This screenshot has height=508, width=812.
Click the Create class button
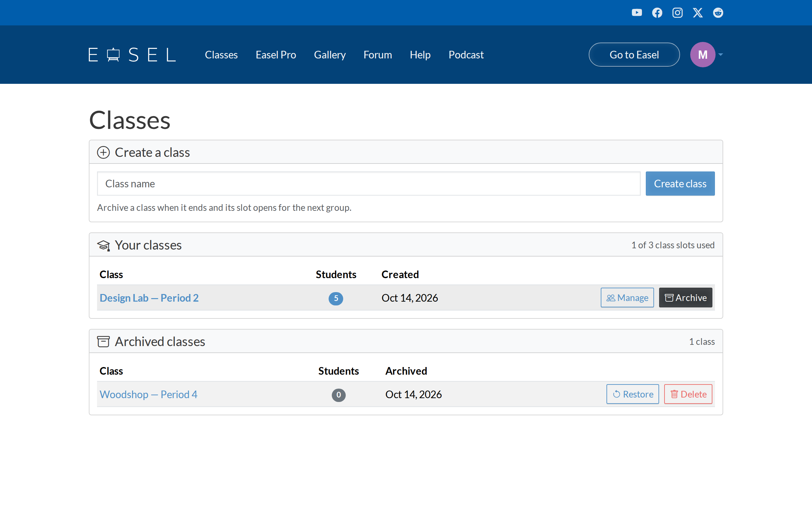point(680,184)
